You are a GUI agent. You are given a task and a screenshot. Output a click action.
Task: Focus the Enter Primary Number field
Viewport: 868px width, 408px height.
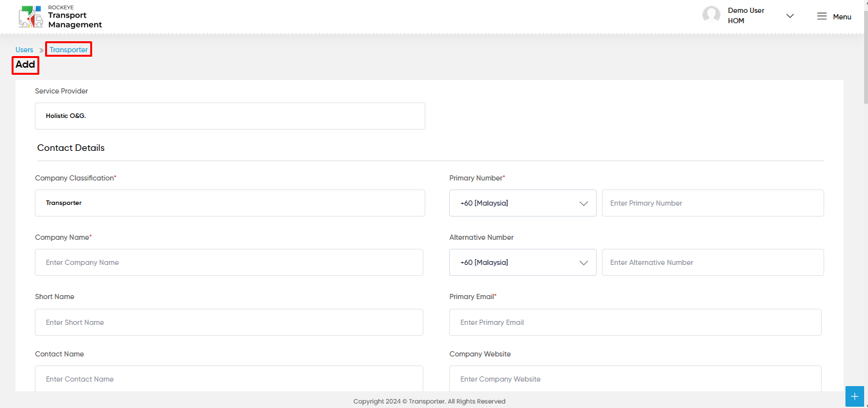point(713,203)
